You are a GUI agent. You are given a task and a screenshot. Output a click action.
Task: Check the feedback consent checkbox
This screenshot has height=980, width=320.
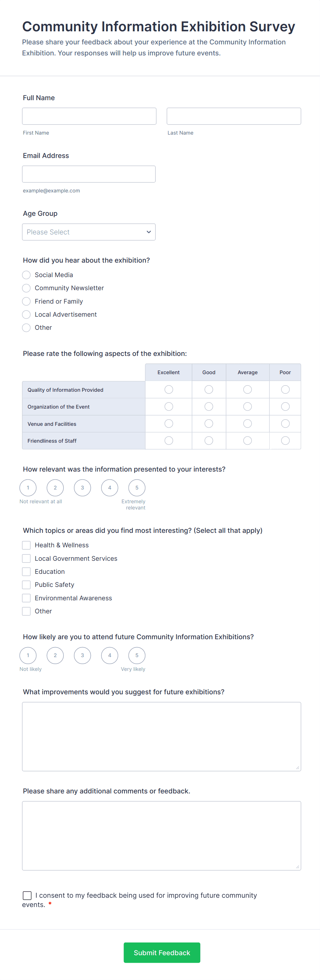click(27, 896)
